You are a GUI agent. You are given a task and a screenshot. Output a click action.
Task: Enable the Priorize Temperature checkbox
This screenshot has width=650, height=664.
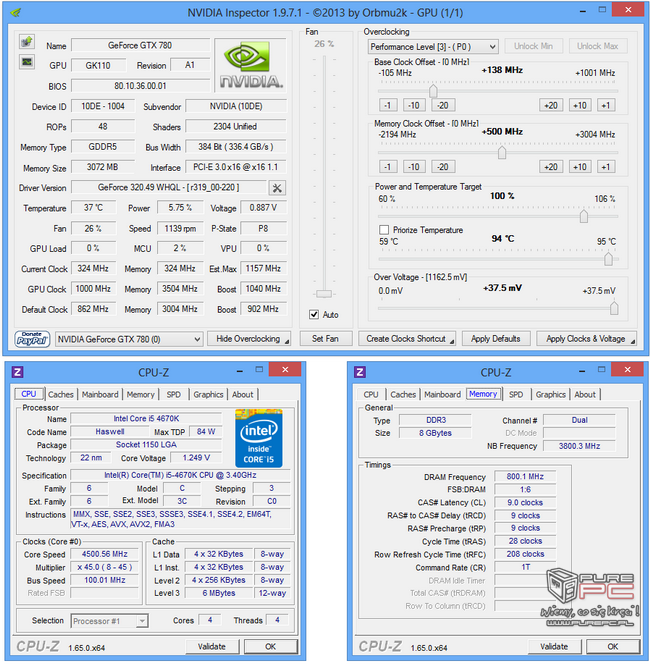[384, 230]
